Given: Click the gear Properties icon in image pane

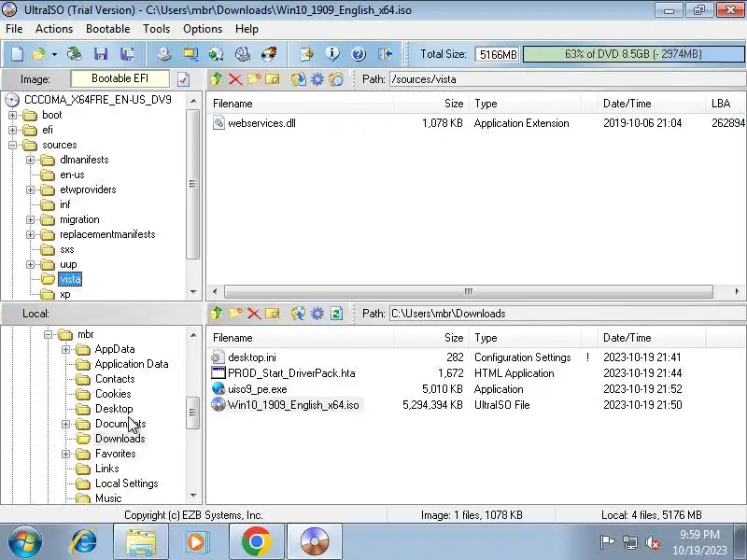Looking at the screenshot, I should [317, 79].
